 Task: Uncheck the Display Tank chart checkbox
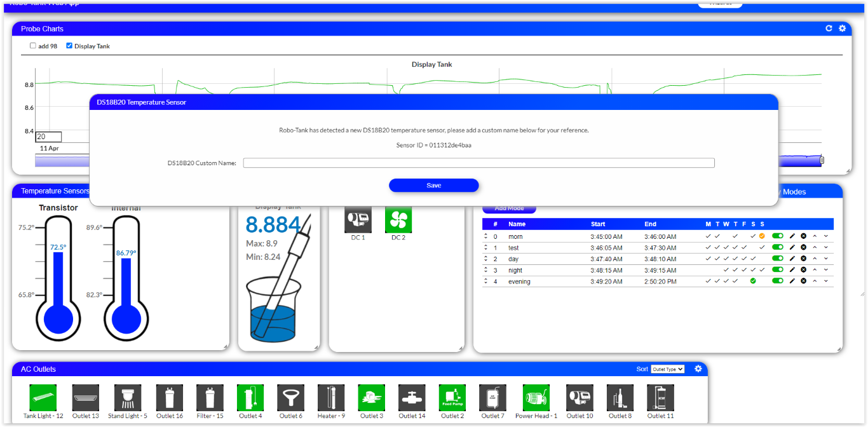(x=69, y=46)
